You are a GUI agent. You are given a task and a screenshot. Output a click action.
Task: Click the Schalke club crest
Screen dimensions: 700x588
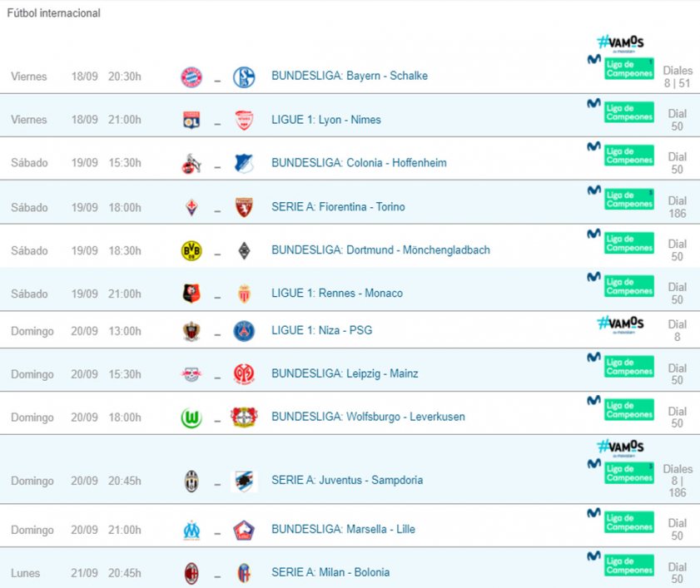point(244,77)
